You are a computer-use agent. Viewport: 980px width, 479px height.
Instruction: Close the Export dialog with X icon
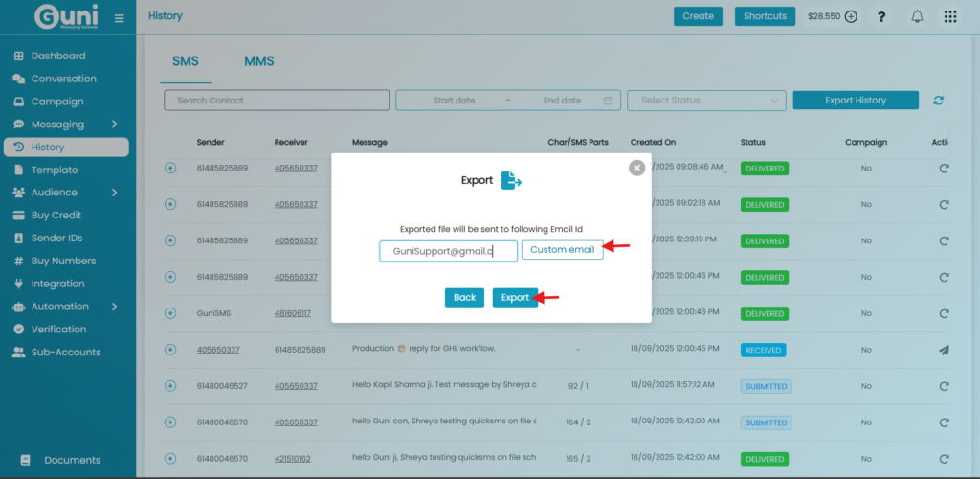point(636,168)
